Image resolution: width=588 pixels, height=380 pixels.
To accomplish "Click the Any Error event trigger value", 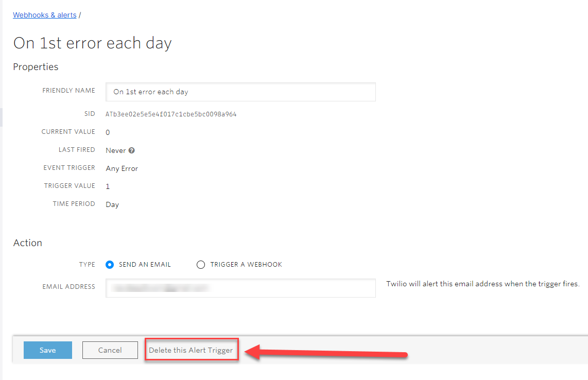I will click(x=122, y=168).
